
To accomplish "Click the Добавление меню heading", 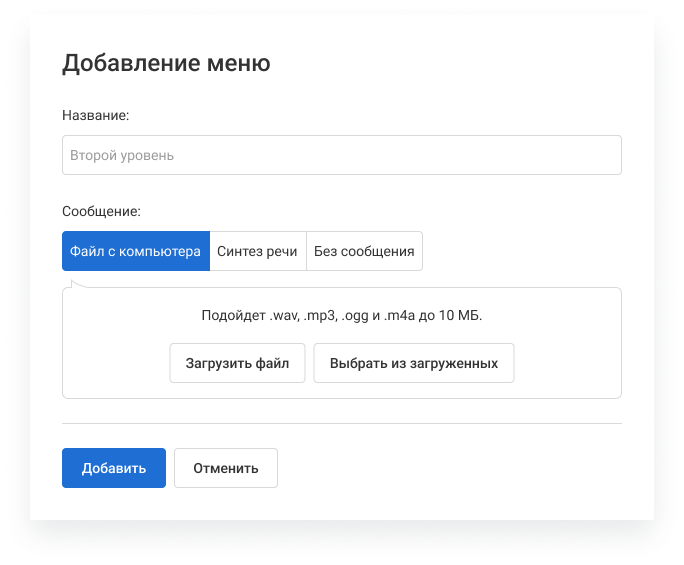I will click(166, 64).
